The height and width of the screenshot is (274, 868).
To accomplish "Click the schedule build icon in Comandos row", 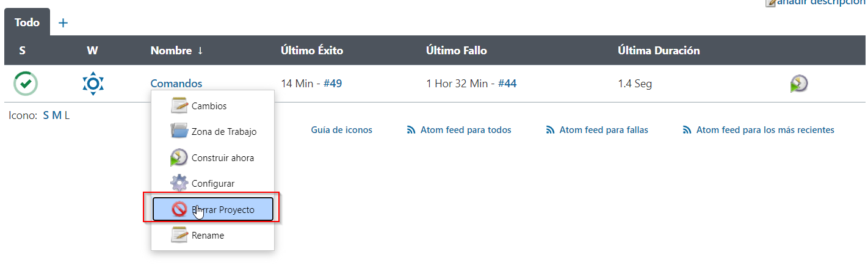I will tap(798, 84).
